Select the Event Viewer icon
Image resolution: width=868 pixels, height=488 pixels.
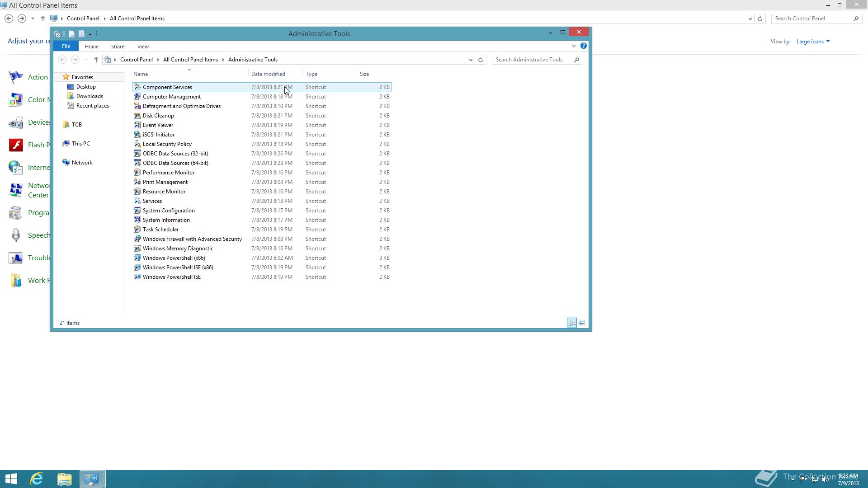(x=137, y=125)
